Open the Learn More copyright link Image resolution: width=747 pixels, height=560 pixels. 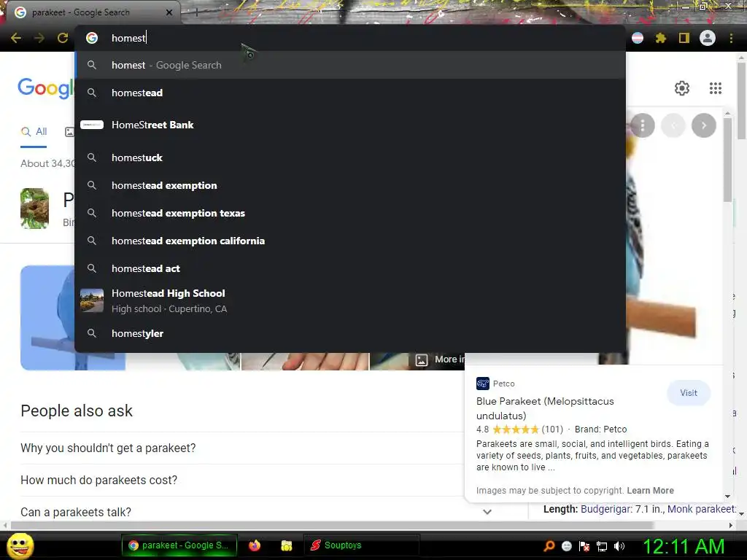650,491
